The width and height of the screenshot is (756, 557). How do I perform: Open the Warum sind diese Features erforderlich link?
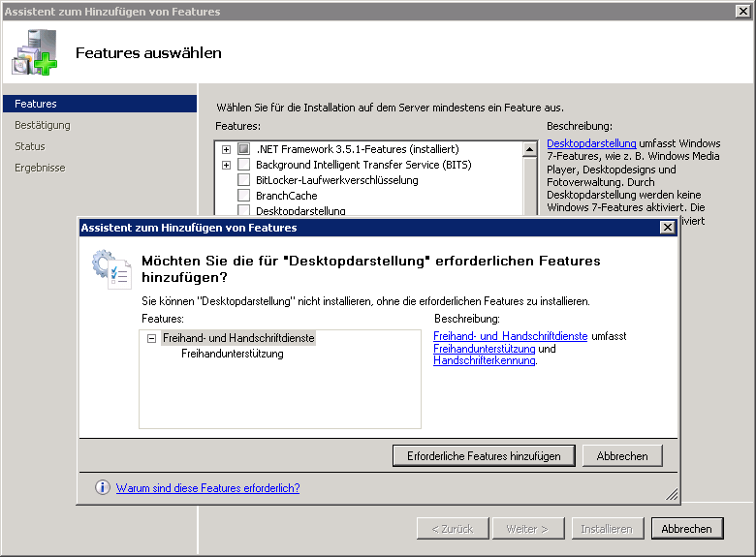coord(207,488)
